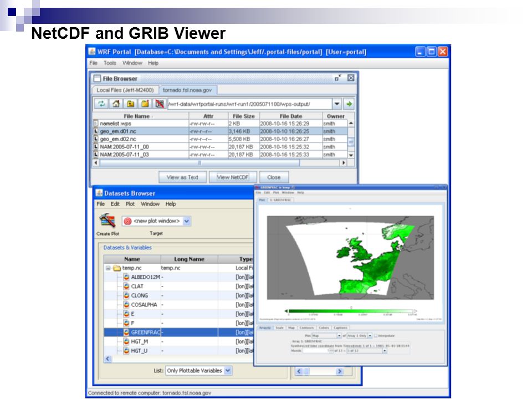This screenshot has height=399, width=532.
Task: Click the geo_em.d02.nc file icon
Action: [96, 139]
